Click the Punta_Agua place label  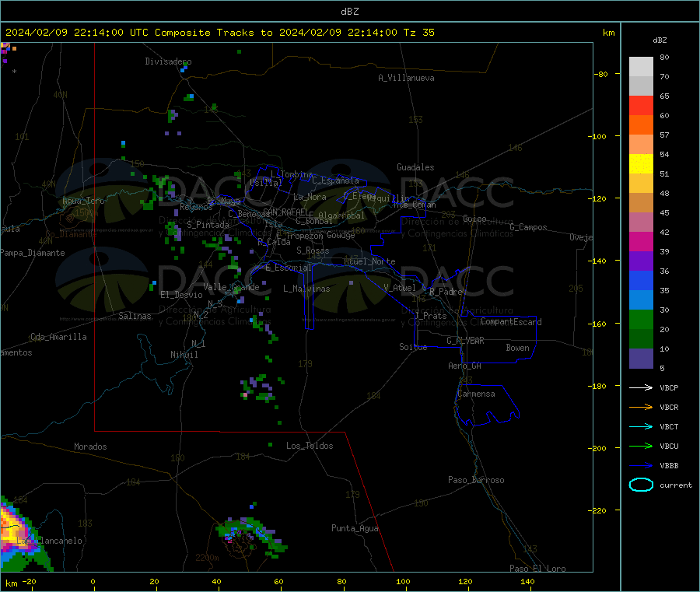pyautogui.click(x=355, y=528)
